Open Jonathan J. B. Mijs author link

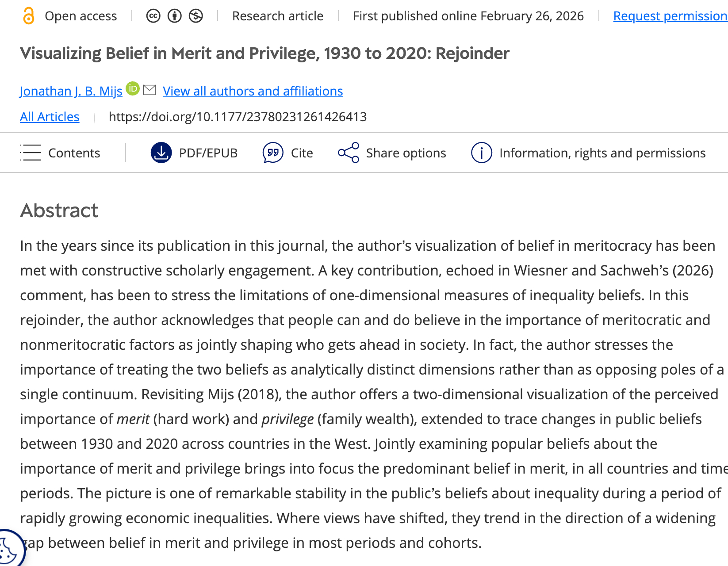71,91
